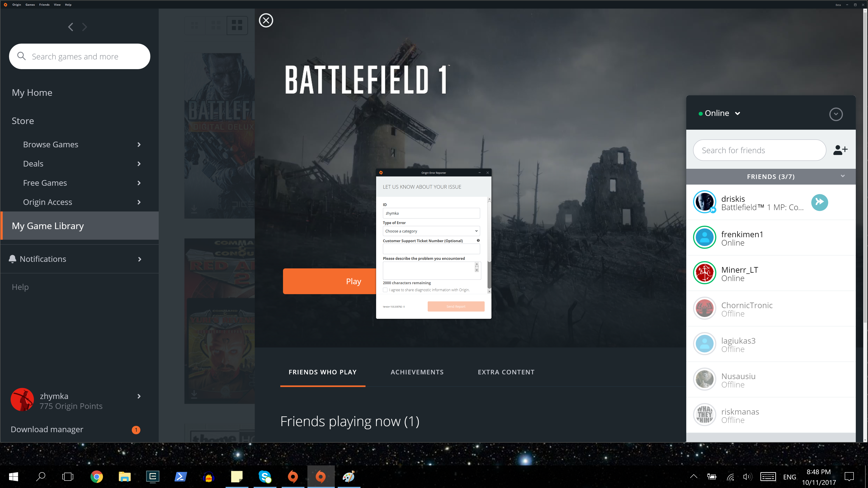Click riskmanas avatar in friends list
Screen dimensions: 868x488
click(x=704, y=415)
